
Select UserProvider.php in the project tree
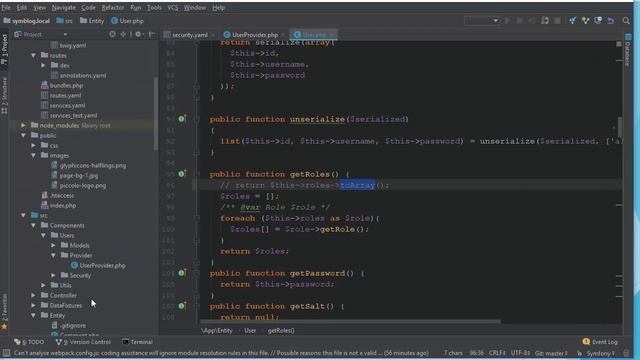coord(98,265)
